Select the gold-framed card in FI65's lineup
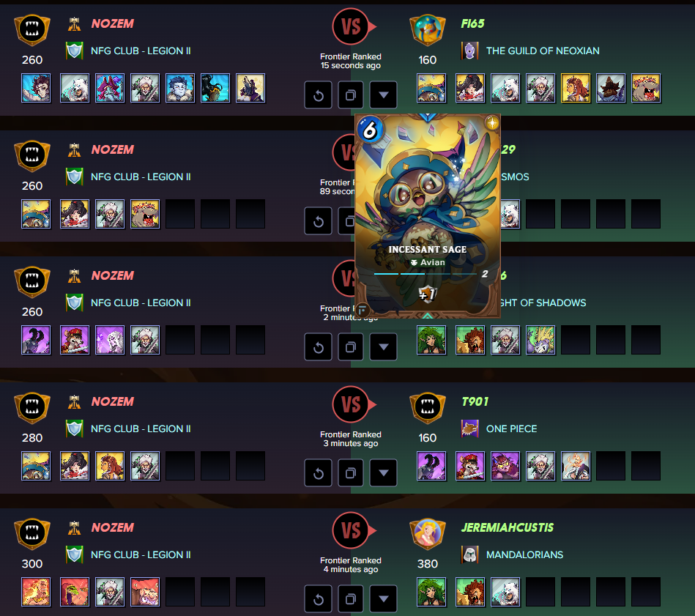 576,88
